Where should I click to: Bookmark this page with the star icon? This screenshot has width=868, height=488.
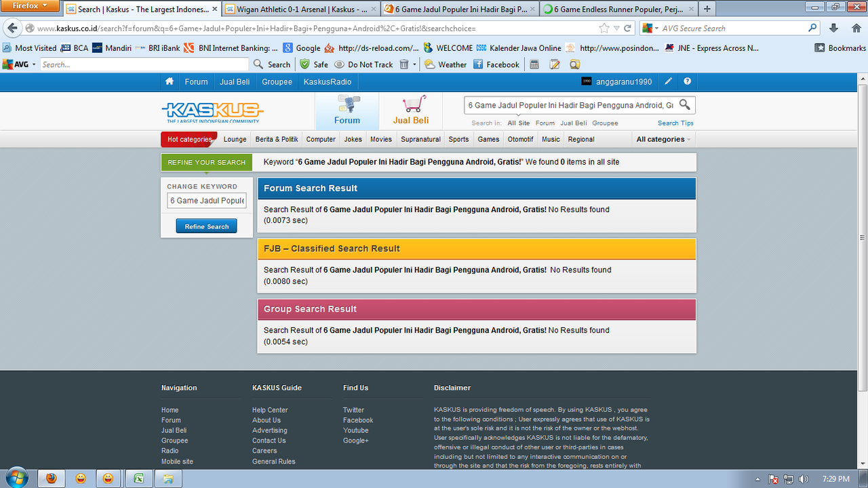point(604,28)
